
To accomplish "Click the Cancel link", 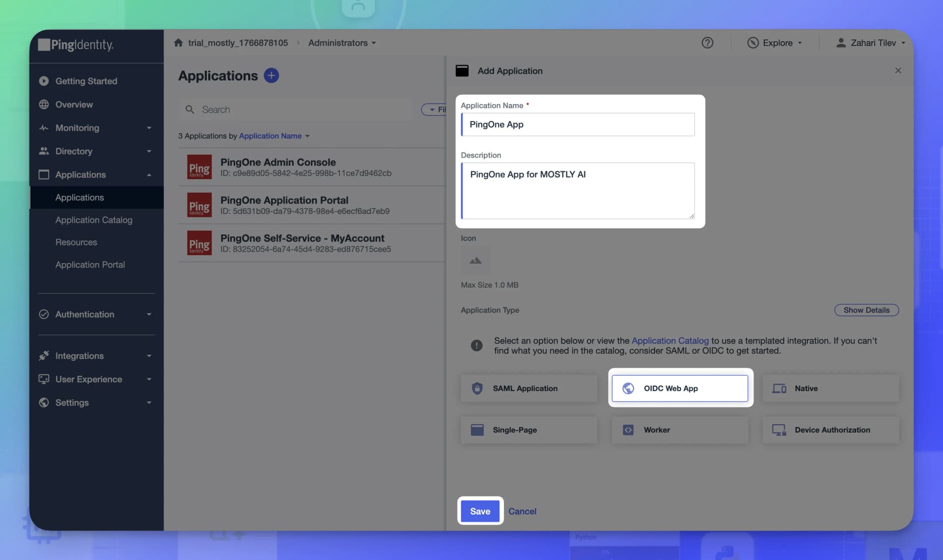I will point(522,511).
